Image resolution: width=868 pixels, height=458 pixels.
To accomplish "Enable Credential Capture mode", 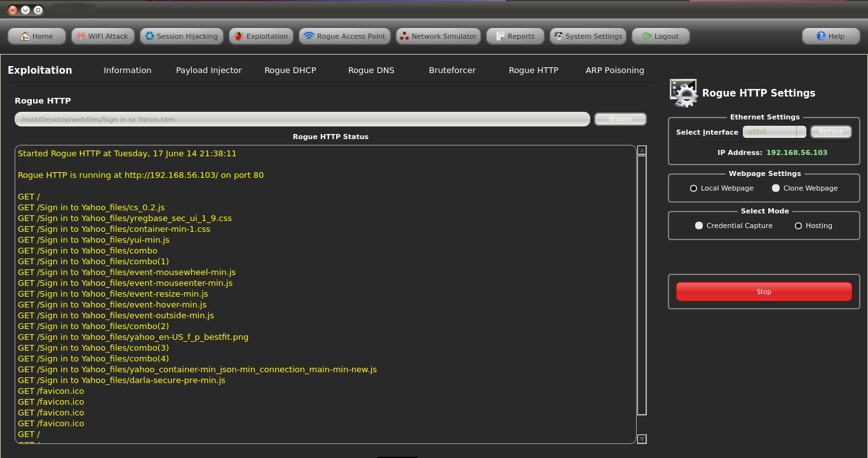I will pos(699,226).
